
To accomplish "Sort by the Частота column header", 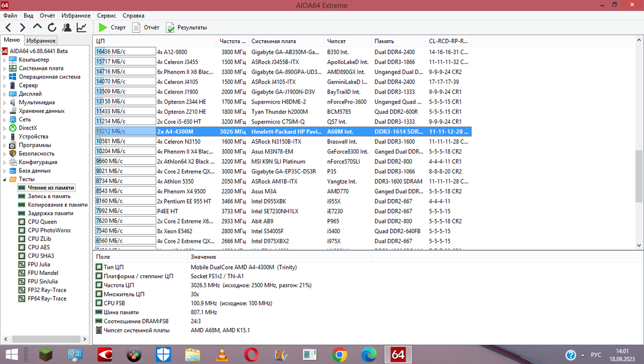I will [x=232, y=41].
